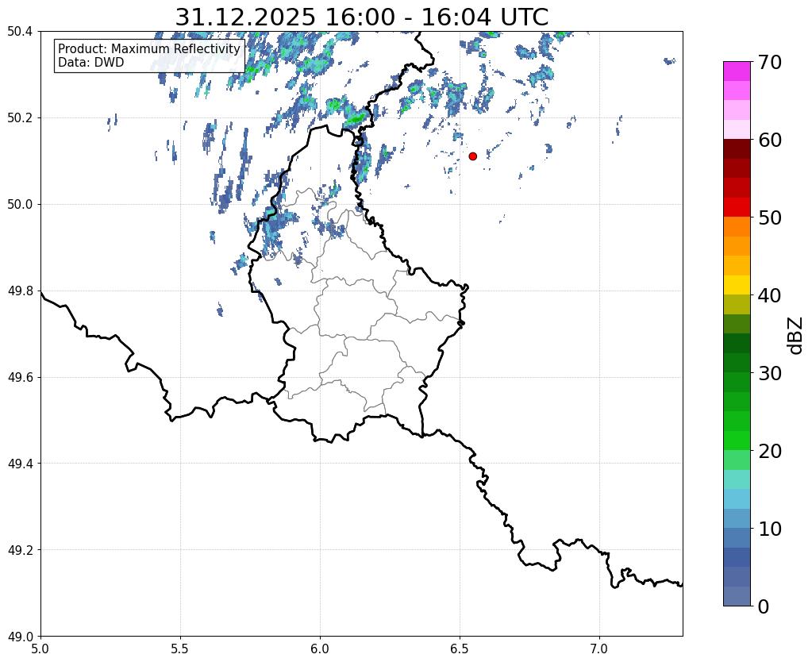Screen dimensions: 812x662
Task: Click the 50.2 latitude tick label
Action: point(20,118)
